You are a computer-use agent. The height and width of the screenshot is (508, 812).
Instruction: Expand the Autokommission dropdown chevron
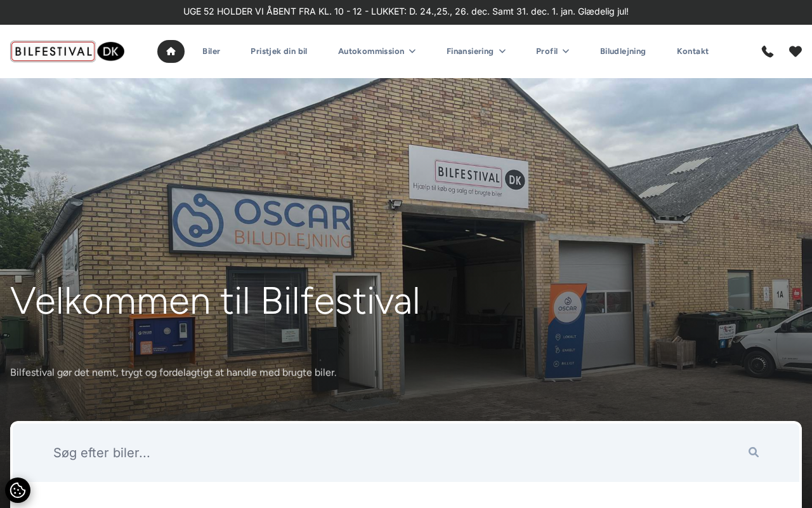(x=412, y=51)
